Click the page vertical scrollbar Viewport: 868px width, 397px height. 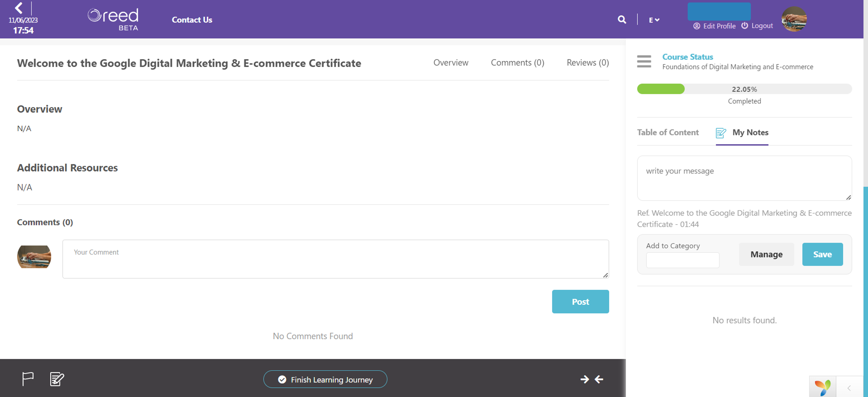tap(865, 292)
